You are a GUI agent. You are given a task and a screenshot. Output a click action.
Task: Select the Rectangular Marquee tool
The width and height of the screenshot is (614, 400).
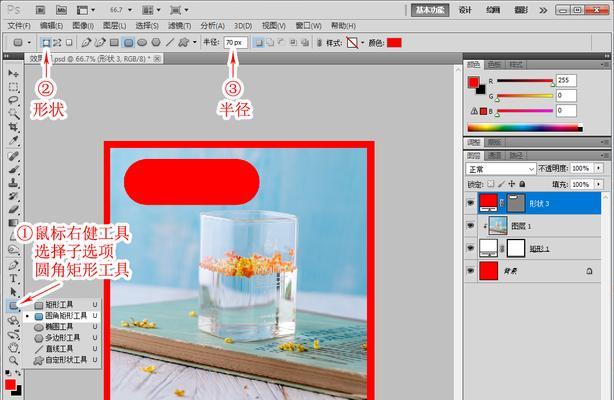coord(13,87)
